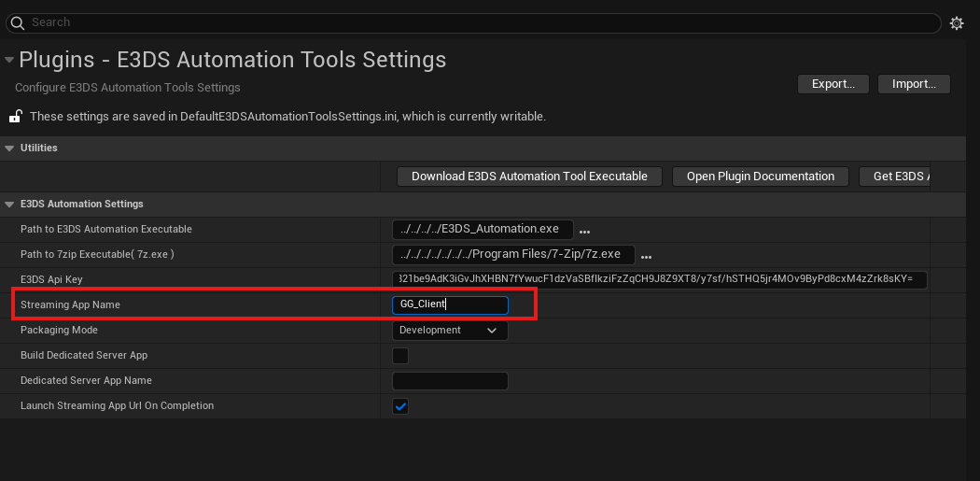The image size is (980, 481).
Task: Browse for 7zip executable path
Action: pyautogui.click(x=646, y=256)
